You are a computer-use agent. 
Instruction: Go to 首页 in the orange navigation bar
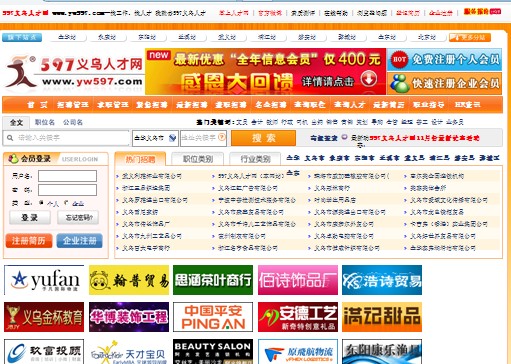click(x=37, y=105)
